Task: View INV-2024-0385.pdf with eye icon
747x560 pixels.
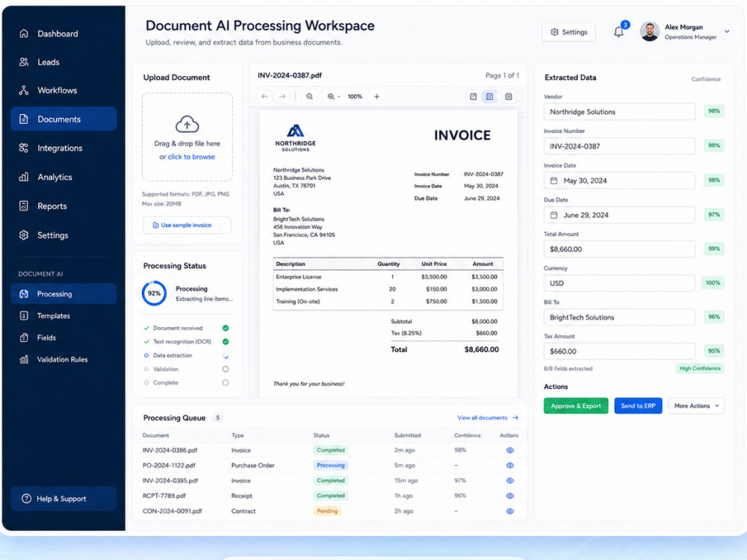Action: point(509,480)
